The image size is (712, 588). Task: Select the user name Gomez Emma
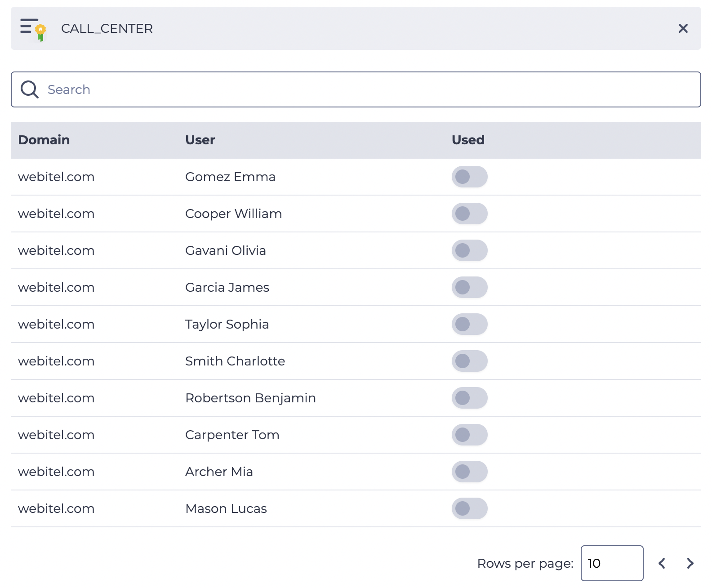click(x=230, y=177)
